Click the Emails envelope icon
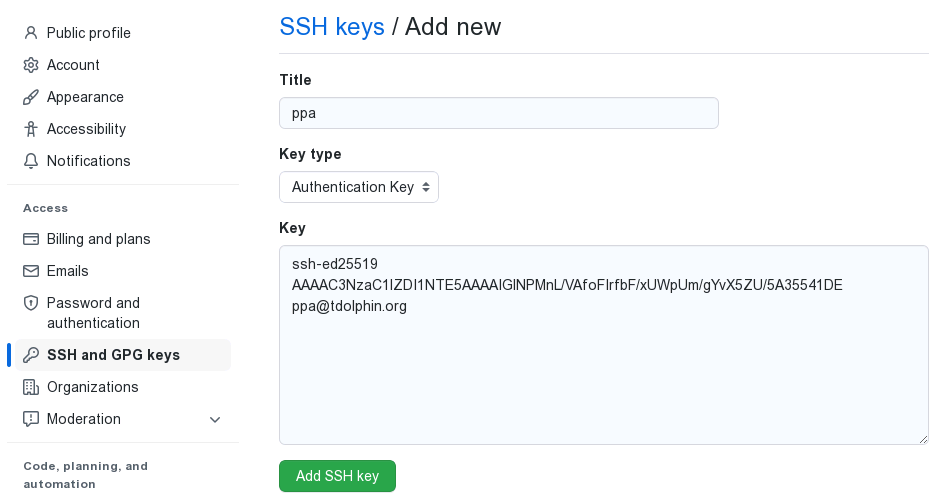937x500 pixels. (30, 271)
